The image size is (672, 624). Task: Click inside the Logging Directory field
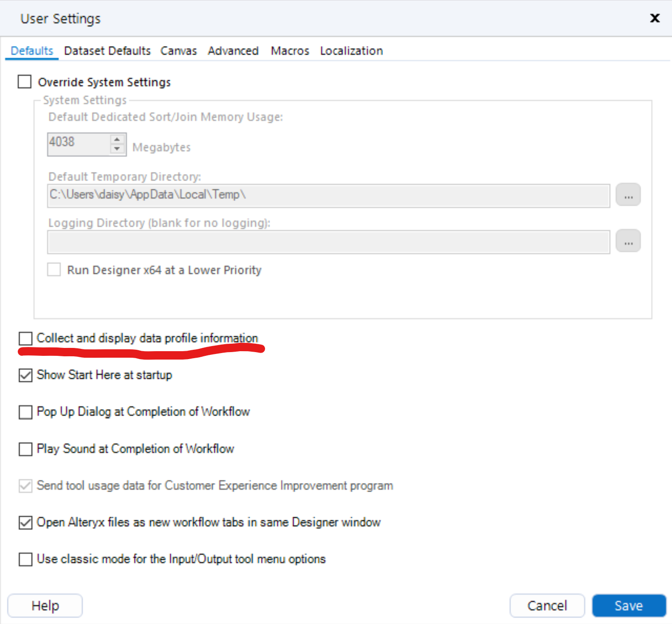[327, 242]
